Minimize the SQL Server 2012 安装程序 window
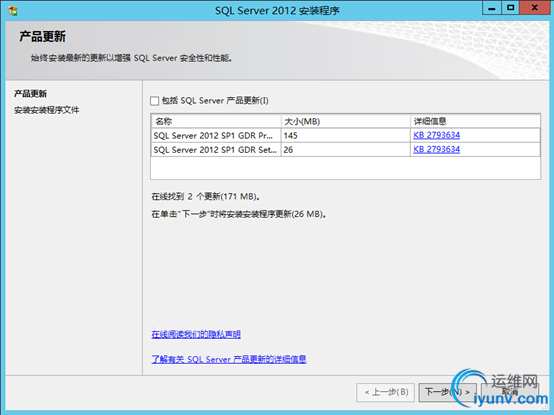This screenshot has width=554, height=415. tap(491, 8)
